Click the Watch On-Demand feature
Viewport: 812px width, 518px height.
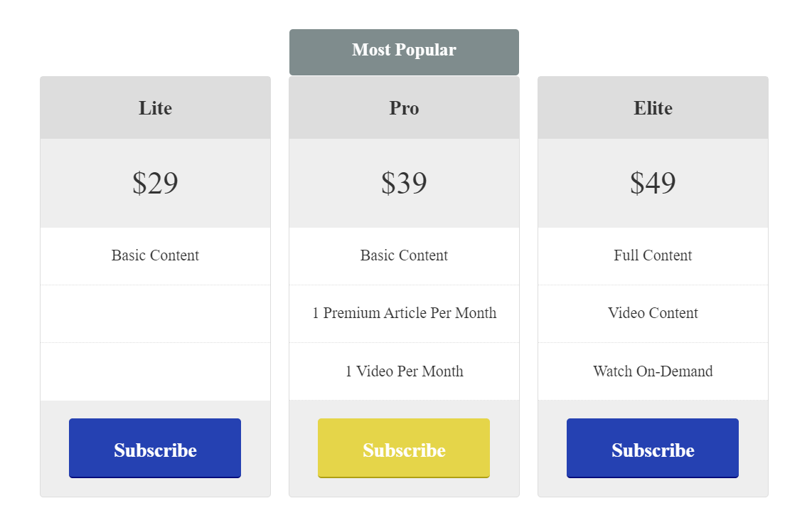(653, 371)
